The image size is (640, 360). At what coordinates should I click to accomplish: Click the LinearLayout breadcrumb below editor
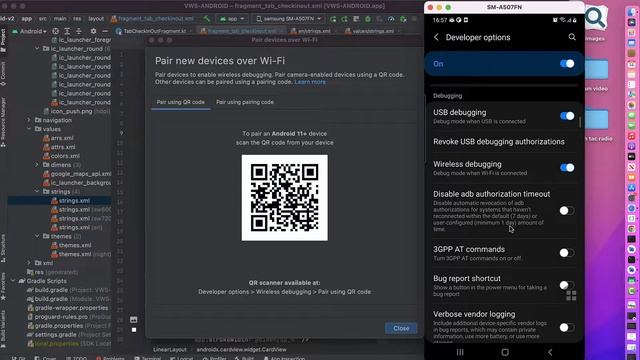point(170,350)
